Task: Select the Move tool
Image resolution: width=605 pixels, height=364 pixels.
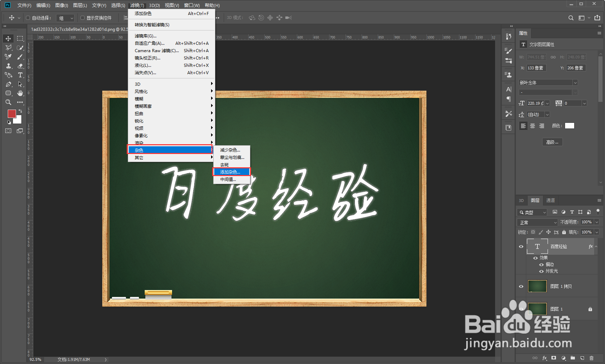Action: pyautogui.click(x=8, y=38)
